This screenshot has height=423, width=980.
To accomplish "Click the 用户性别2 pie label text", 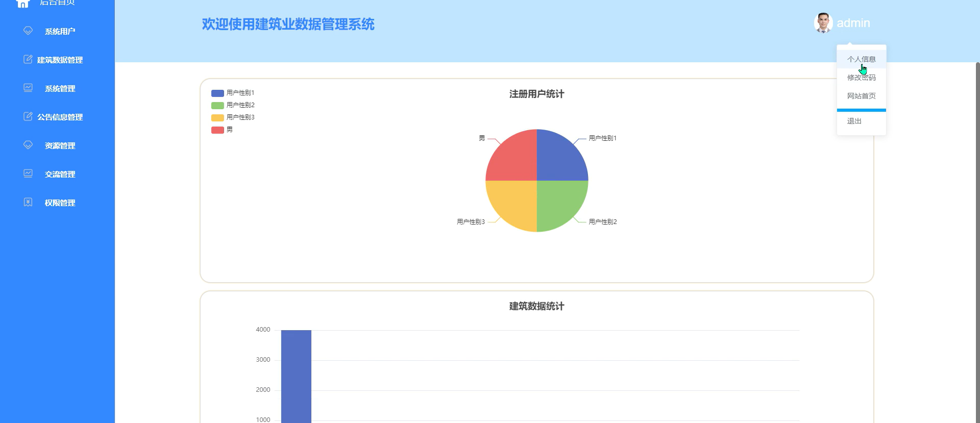I will (603, 222).
